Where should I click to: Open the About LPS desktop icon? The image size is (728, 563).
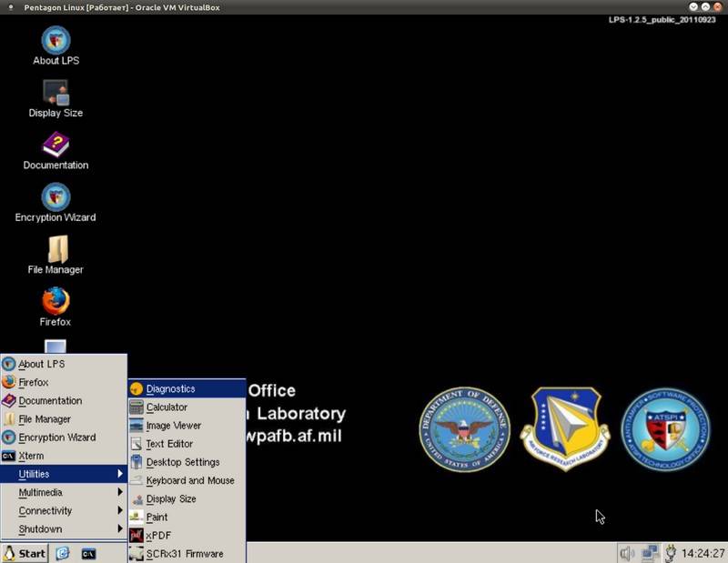pos(56,42)
